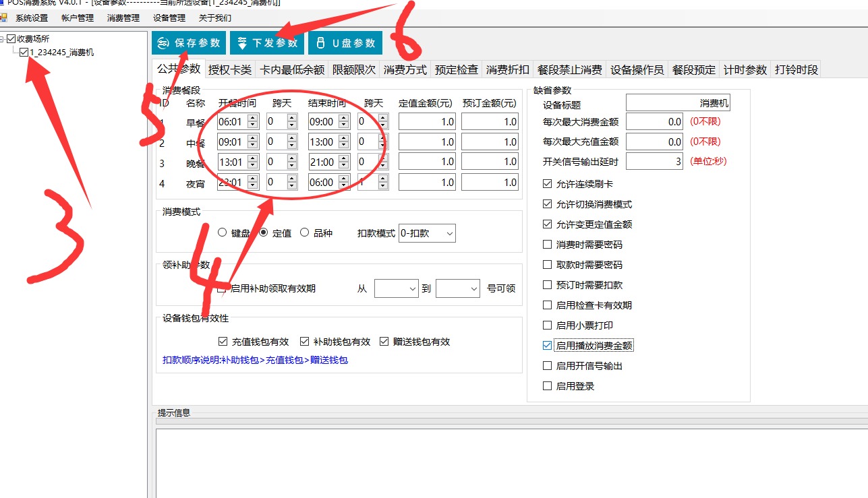Open the subsidy end day 到 dropdown

(x=457, y=288)
